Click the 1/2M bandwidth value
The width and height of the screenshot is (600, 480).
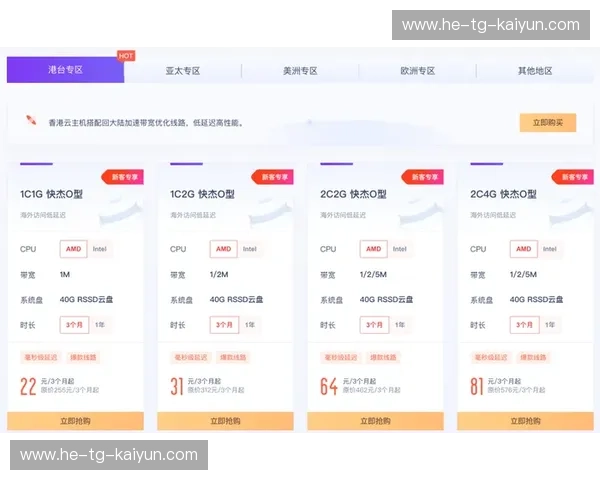pyautogui.click(x=219, y=274)
